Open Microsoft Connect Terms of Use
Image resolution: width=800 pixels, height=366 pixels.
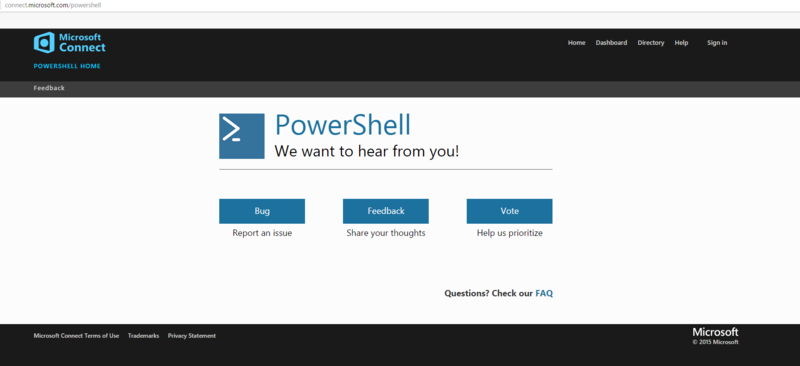[x=76, y=336]
